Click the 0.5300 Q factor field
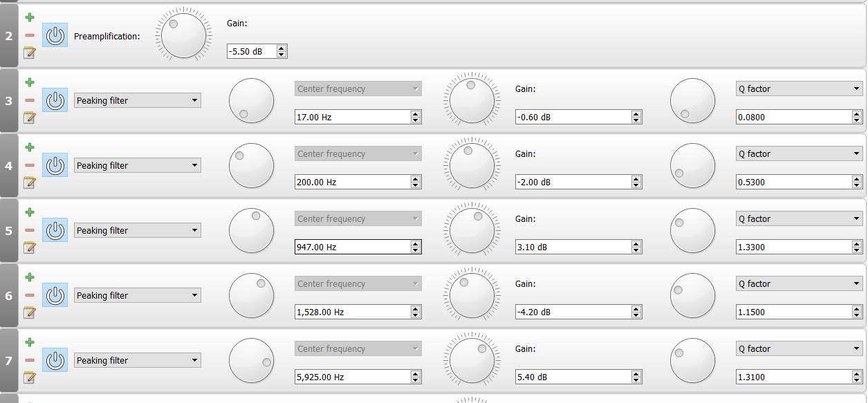The height and width of the screenshot is (403, 868). [800, 182]
